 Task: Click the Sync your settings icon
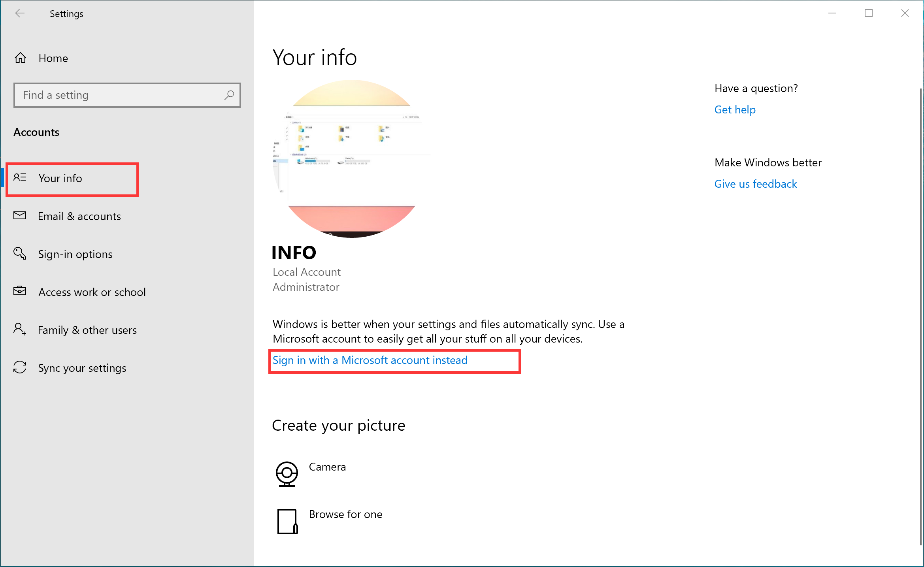point(21,367)
